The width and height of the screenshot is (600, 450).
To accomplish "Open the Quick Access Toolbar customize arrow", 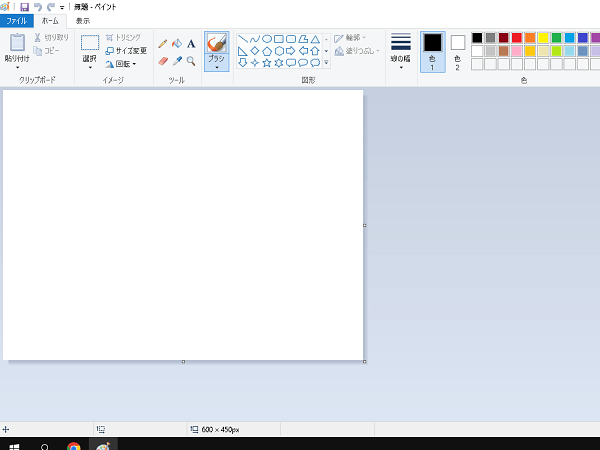I will point(62,7).
